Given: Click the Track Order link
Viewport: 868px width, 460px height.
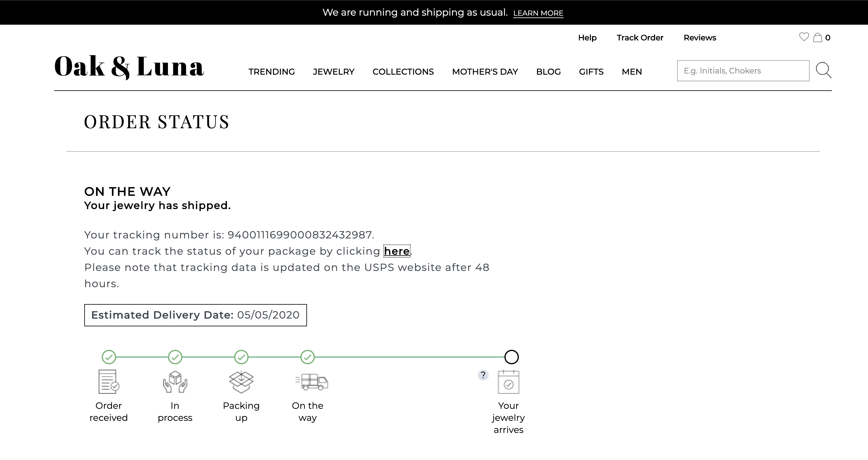Looking at the screenshot, I should [x=640, y=38].
